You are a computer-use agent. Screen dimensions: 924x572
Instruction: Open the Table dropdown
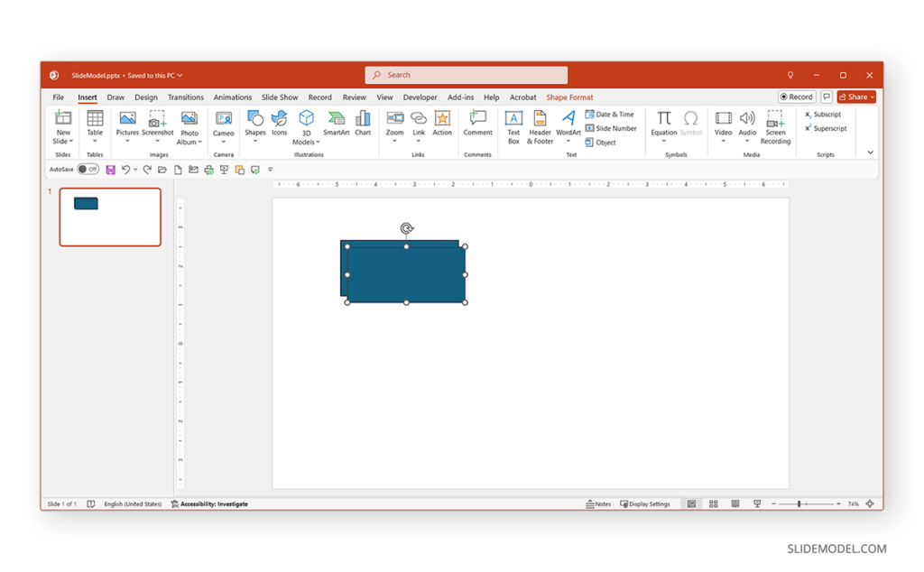coord(95,125)
